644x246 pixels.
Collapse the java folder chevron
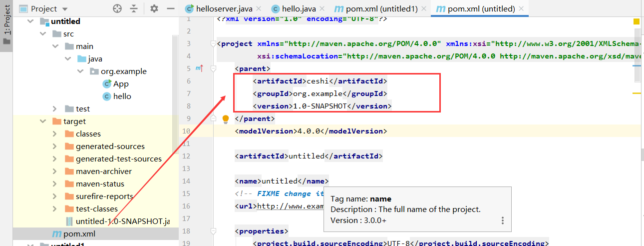point(67,59)
